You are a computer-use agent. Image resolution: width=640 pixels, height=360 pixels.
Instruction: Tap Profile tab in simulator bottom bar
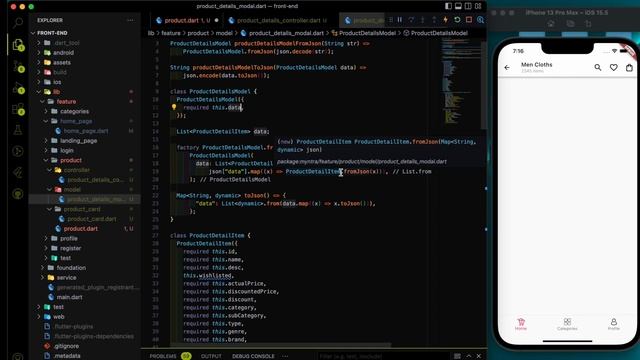[613, 324]
